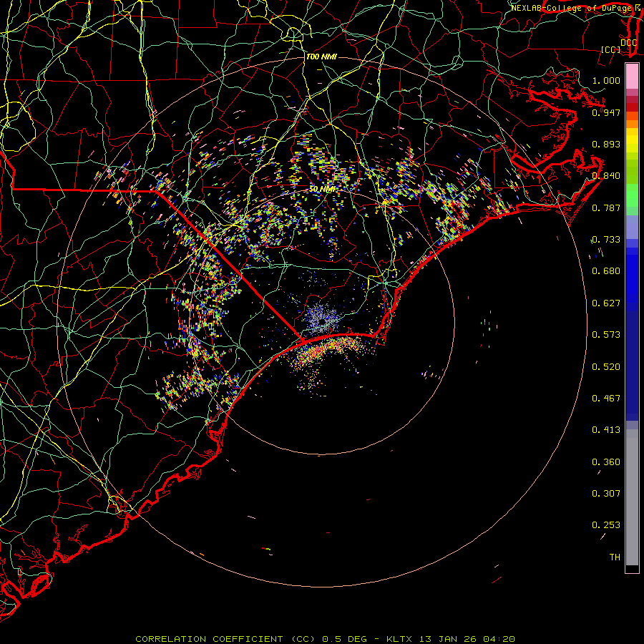This screenshot has height=644, width=644.
Task: Pick the pink segment of the color bar
Action: [632, 77]
